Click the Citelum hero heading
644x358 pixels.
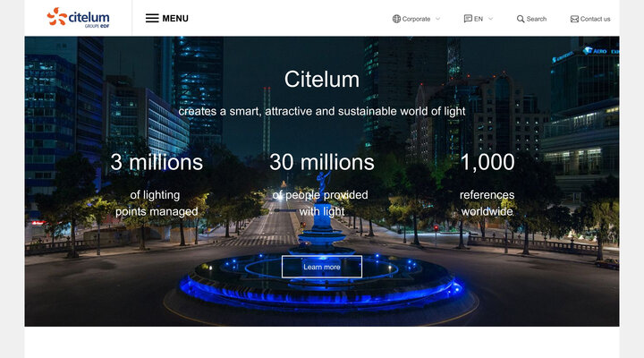(322, 80)
